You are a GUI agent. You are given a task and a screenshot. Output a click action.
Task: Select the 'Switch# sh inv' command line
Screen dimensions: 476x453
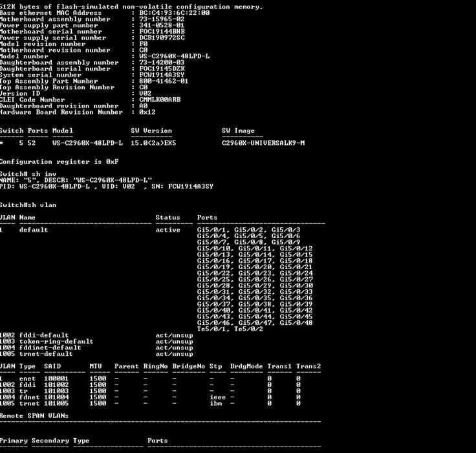pyautogui.click(x=28, y=174)
